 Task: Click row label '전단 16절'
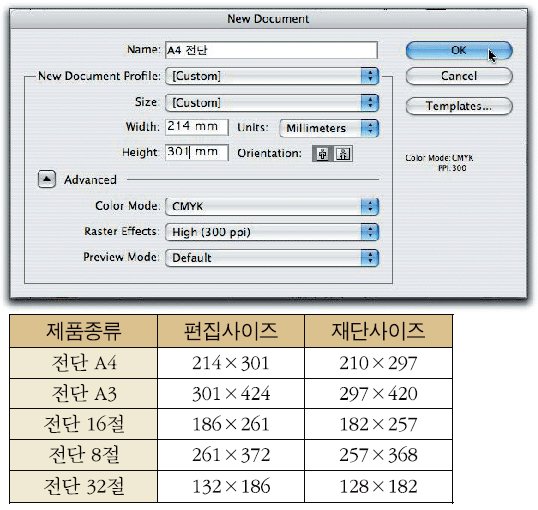point(84,424)
